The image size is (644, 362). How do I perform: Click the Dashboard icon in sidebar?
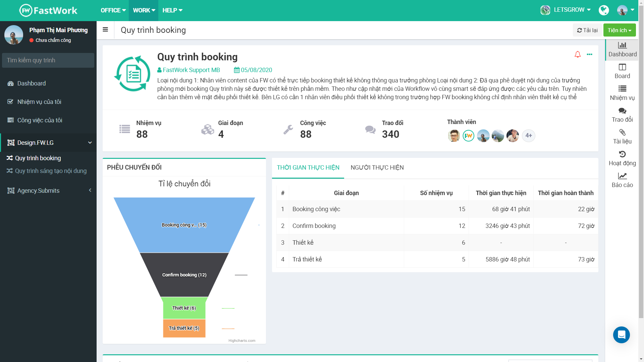coord(11,83)
